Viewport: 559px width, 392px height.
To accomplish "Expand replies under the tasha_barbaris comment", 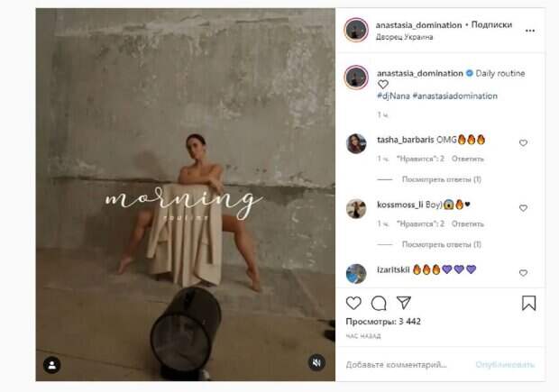I will coord(442,179).
